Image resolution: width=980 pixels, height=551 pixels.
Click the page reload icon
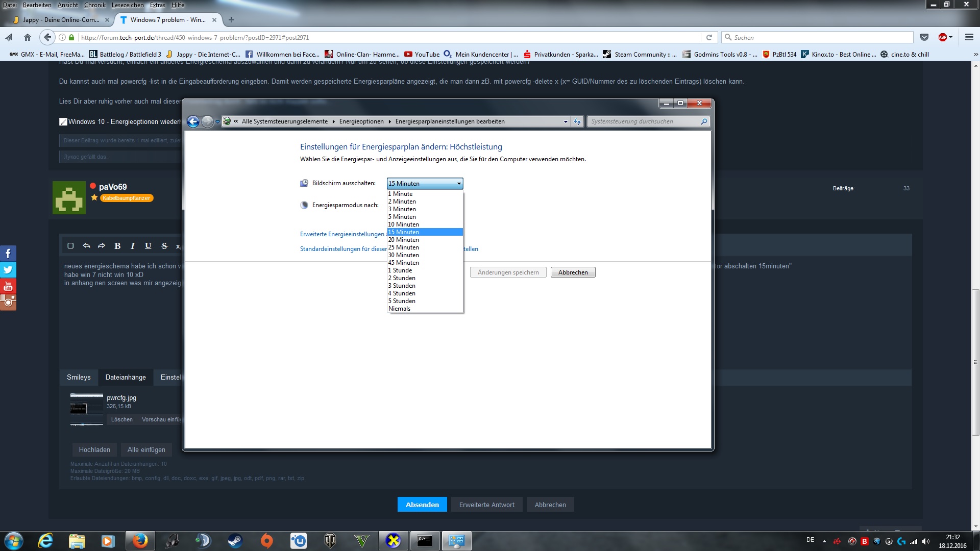709,37
